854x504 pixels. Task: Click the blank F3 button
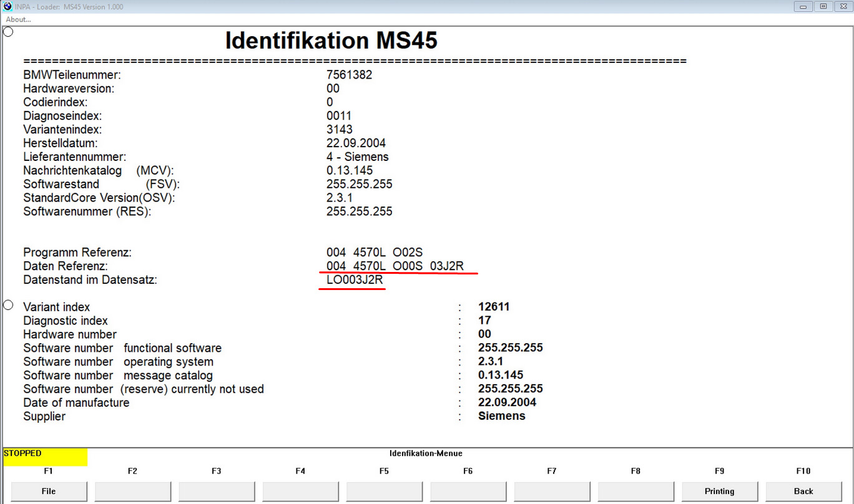217,492
